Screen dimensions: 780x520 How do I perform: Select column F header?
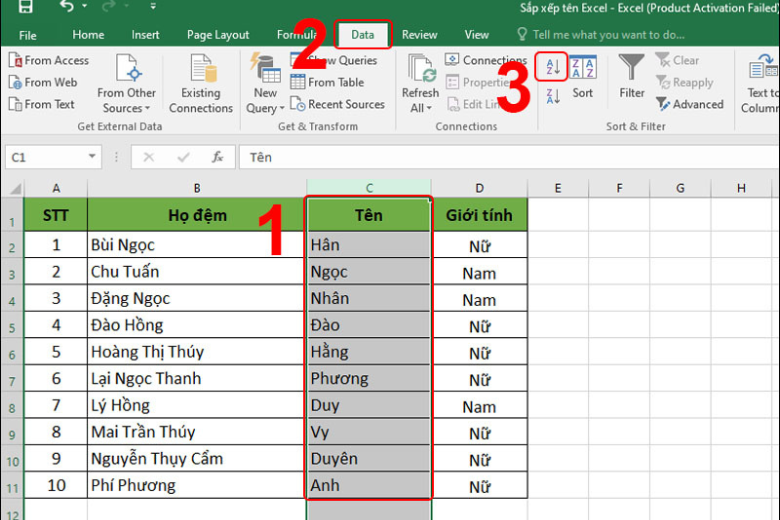(619, 188)
